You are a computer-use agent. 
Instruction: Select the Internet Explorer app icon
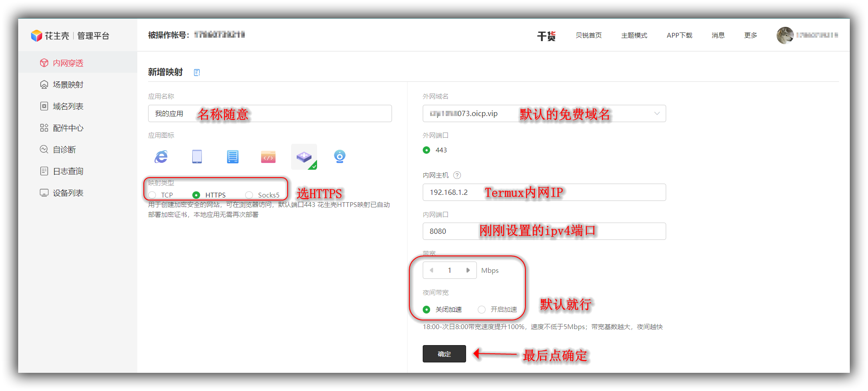[161, 157]
